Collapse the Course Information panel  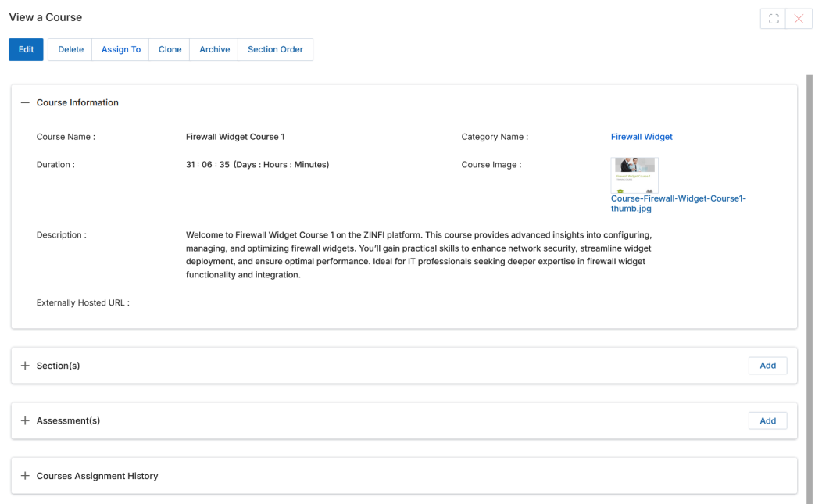[x=25, y=102]
